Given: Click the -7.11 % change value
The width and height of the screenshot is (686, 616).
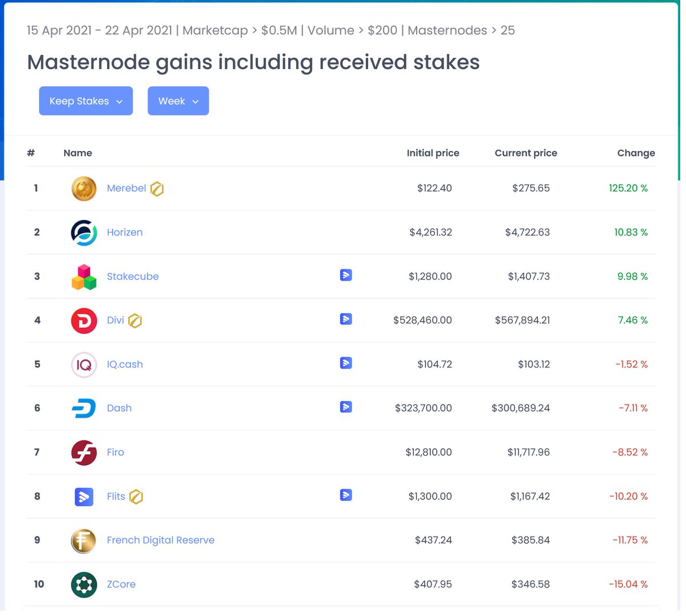Looking at the screenshot, I should pyautogui.click(x=633, y=409).
